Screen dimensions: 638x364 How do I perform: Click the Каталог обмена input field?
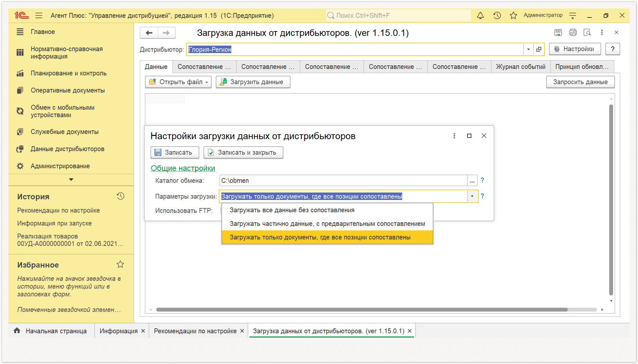pos(343,181)
